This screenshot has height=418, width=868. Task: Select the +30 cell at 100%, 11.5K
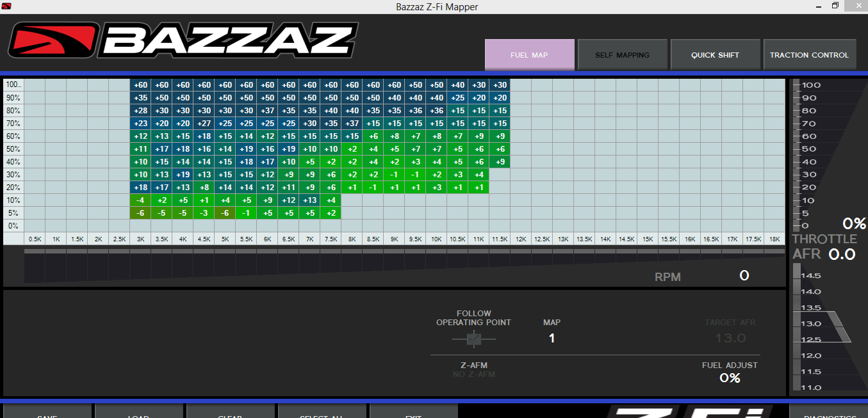(500, 85)
